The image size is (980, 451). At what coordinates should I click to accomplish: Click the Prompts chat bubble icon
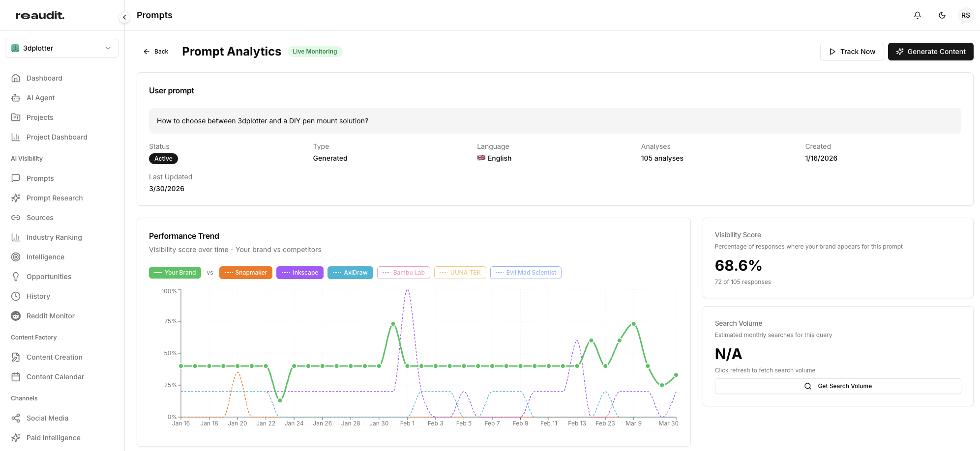(x=16, y=178)
